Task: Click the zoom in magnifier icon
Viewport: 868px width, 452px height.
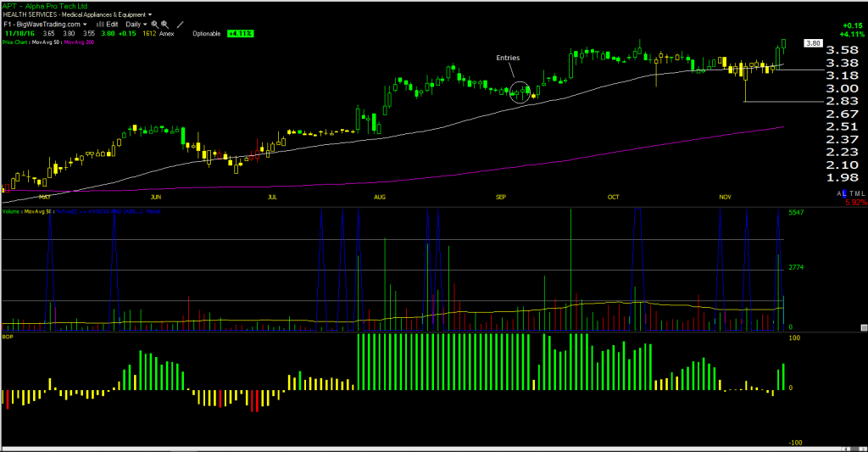Action: [155, 25]
